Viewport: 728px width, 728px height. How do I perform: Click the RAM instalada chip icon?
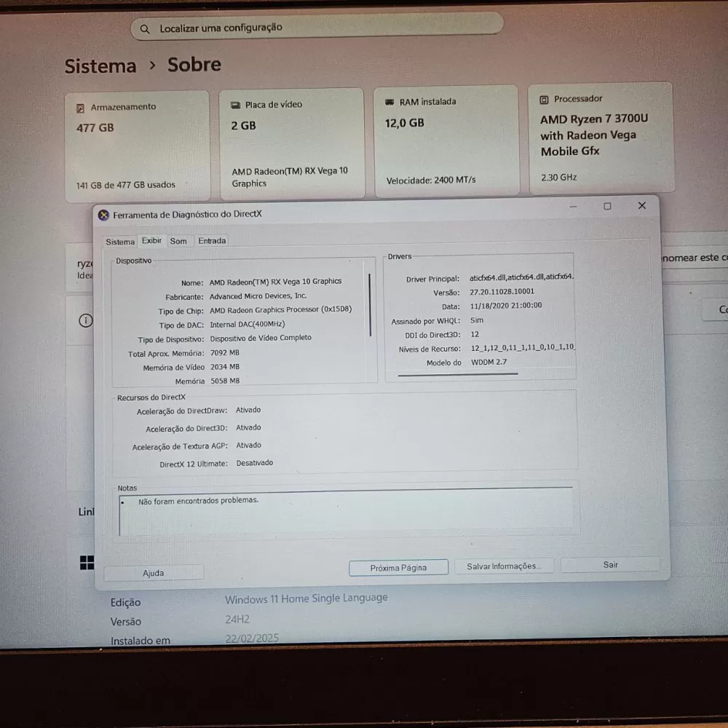pyautogui.click(x=389, y=102)
